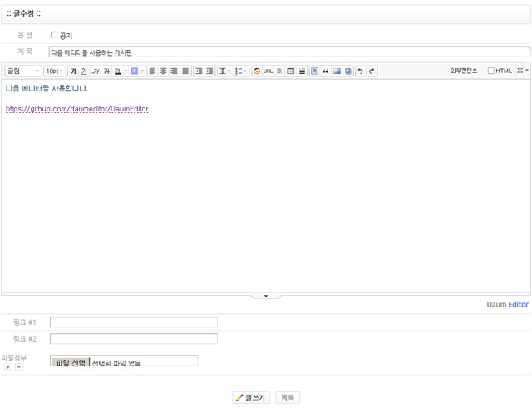Open the 10pt font size dropdown

coord(55,71)
